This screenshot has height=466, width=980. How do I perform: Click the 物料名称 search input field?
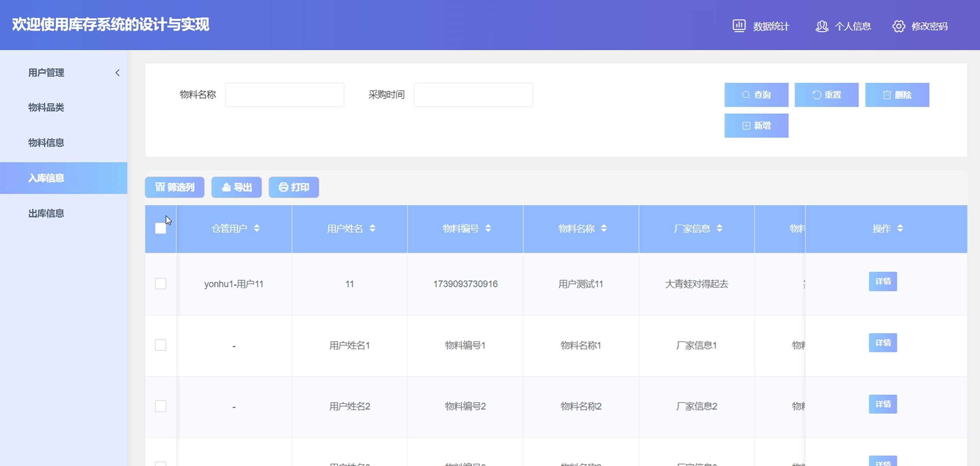coord(284,95)
